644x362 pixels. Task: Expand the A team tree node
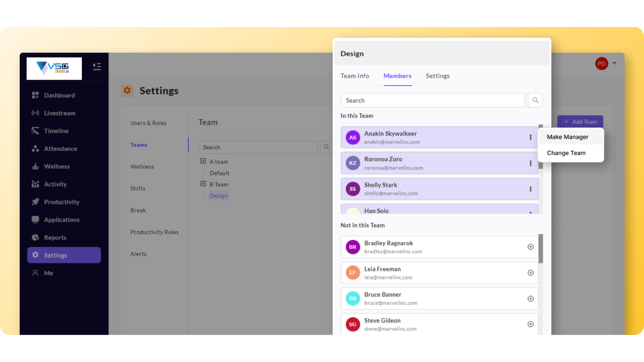(203, 161)
